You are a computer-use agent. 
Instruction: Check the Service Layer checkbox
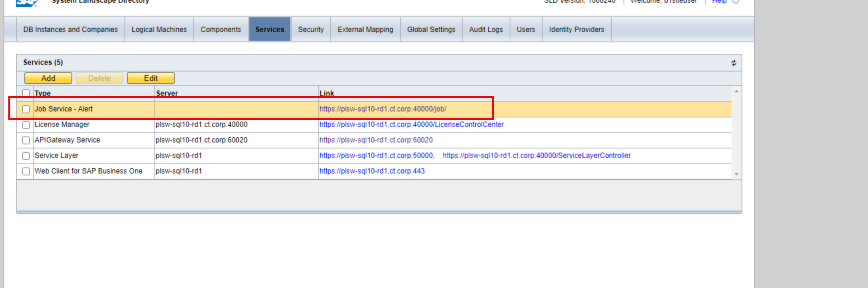[x=26, y=156]
